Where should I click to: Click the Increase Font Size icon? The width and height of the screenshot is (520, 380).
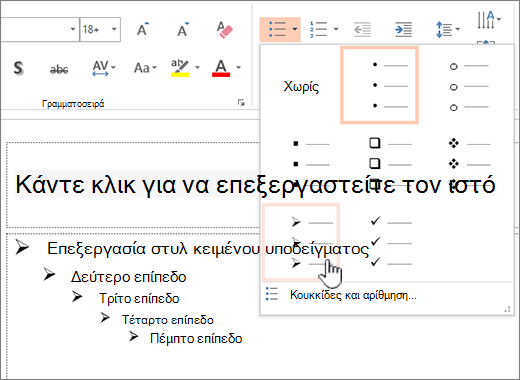point(143,30)
